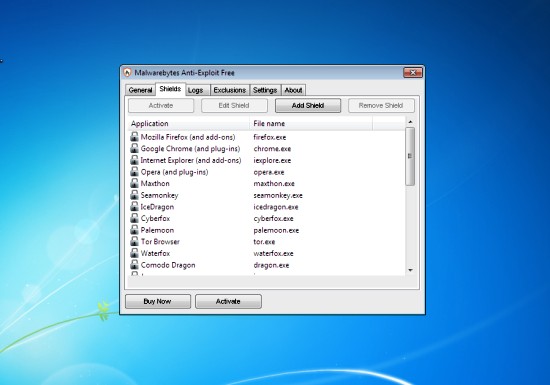Screen dimensions: 550x385
Task: Close the Malwarebytes Anti-Exploit window
Action: 413,73
